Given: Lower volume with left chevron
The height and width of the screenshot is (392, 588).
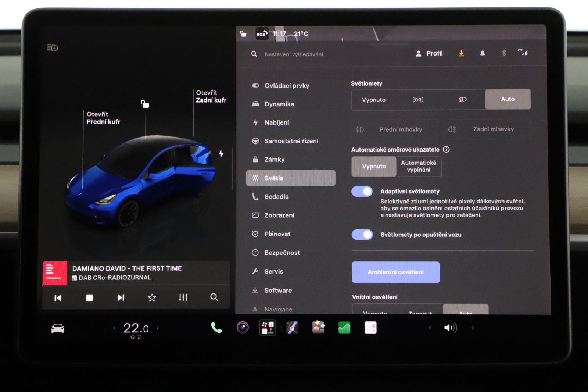Looking at the screenshot, I should (430, 328).
